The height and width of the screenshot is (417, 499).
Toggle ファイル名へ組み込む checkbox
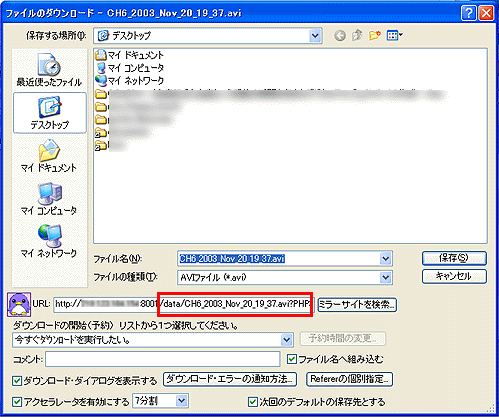pyautogui.click(x=292, y=359)
